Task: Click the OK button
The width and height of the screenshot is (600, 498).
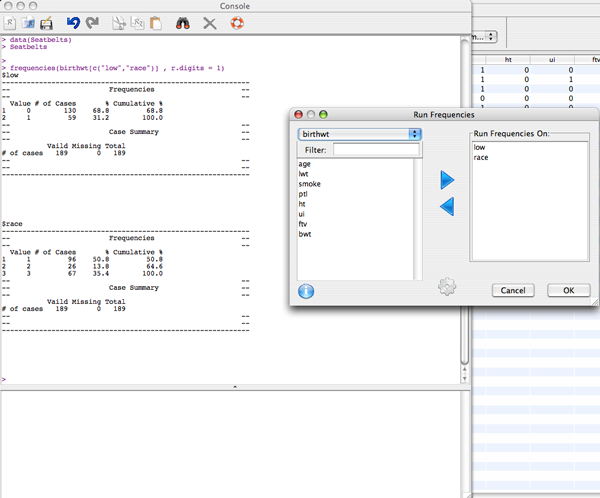Action: (569, 291)
